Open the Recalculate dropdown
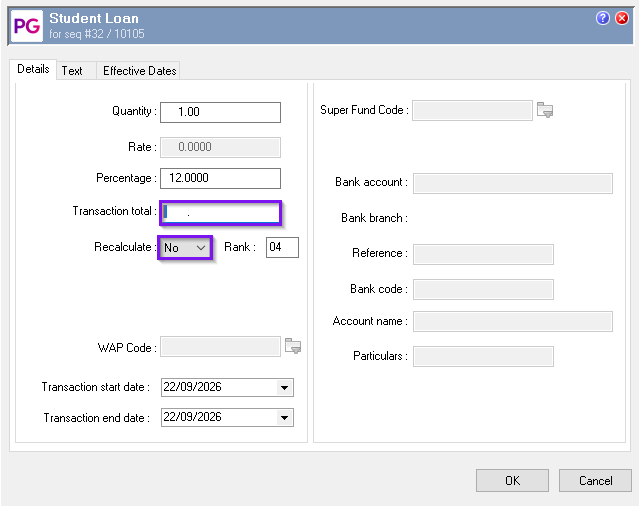Screen dimensions: 639x506 click(185, 247)
